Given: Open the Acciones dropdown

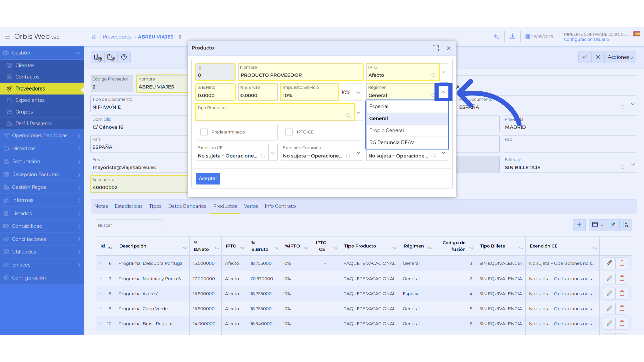Looking at the screenshot, I should click(x=620, y=57).
